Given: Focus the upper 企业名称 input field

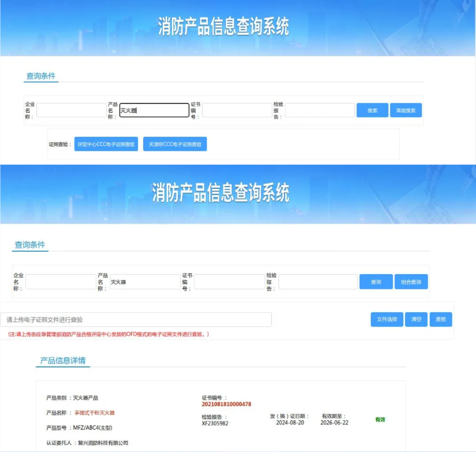Looking at the screenshot, I should (x=71, y=110).
